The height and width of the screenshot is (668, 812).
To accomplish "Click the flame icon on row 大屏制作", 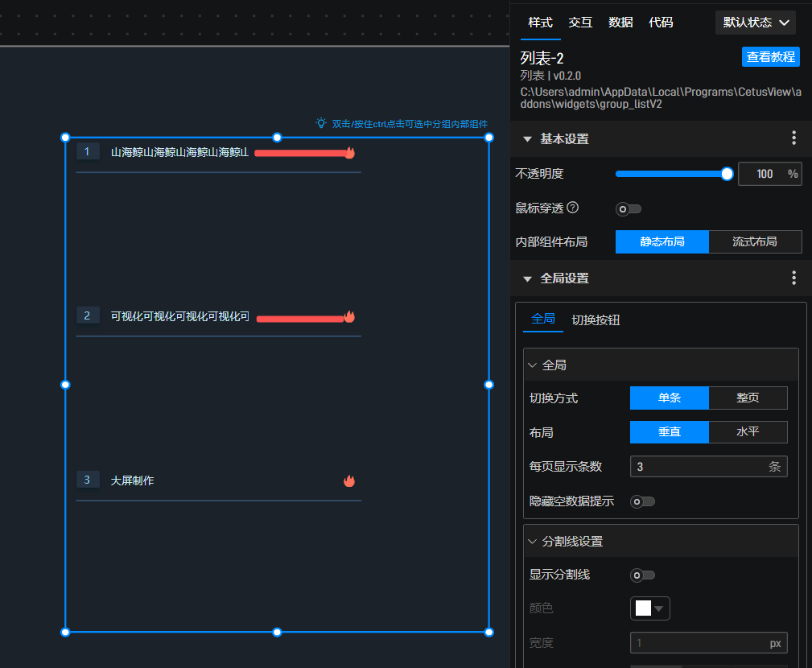I will coord(349,481).
